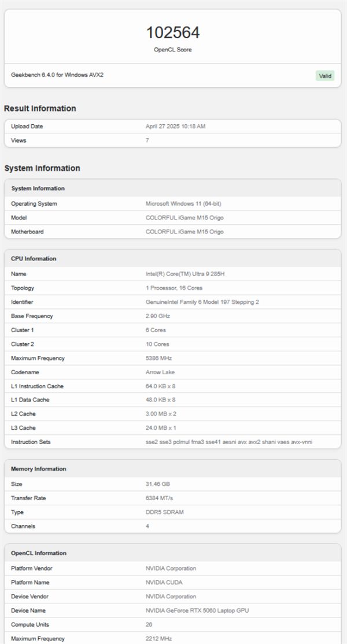347x644 pixels.
Task: Select COLORFUL iGame M15 Origo in Model row
Action: click(x=184, y=218)
